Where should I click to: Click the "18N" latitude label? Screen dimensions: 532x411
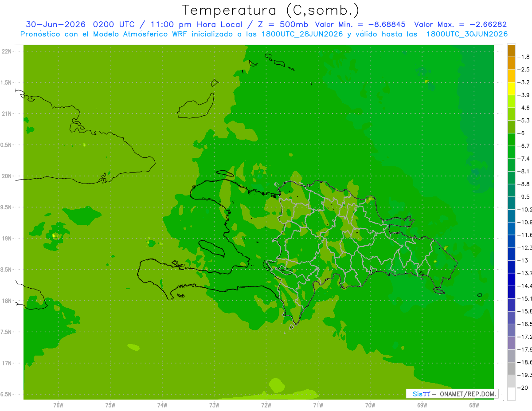point(8,301)
